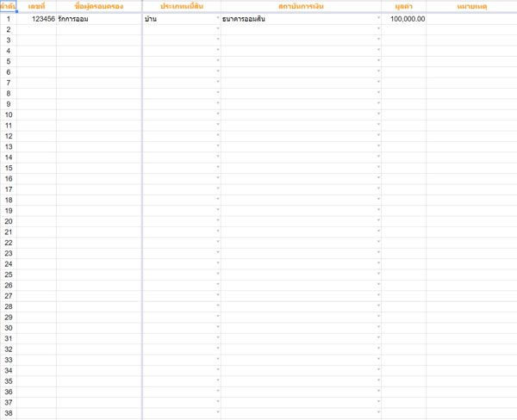Expand ประเภทหนี้สิน dropdown in row 2
This screenshot has height=420, width=517.
(217, 29)
